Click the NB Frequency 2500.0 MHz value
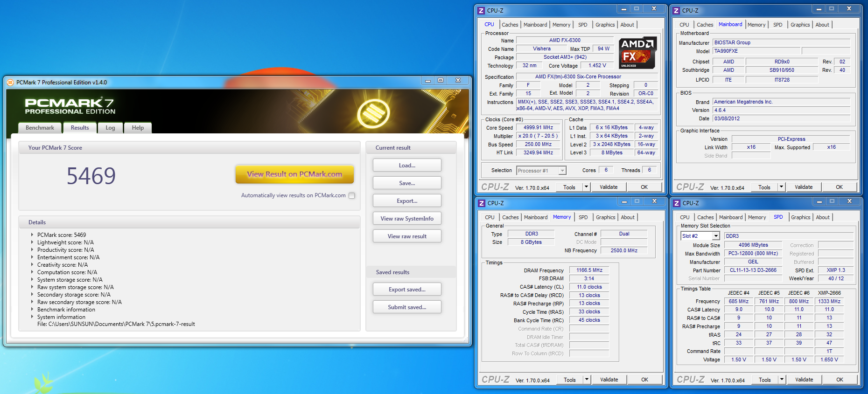The width and height of the screenshot is (868, 394). (624, 251)
